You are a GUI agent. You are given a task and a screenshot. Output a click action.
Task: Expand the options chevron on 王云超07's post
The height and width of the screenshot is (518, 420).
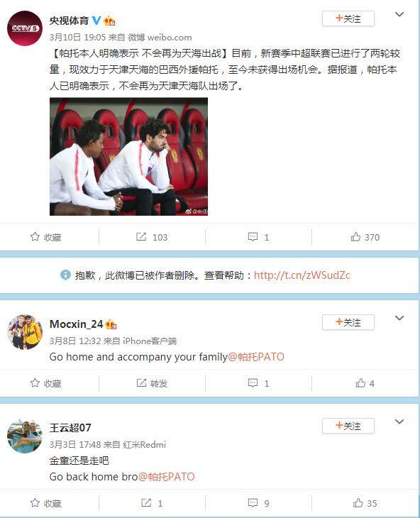point(399,421)
